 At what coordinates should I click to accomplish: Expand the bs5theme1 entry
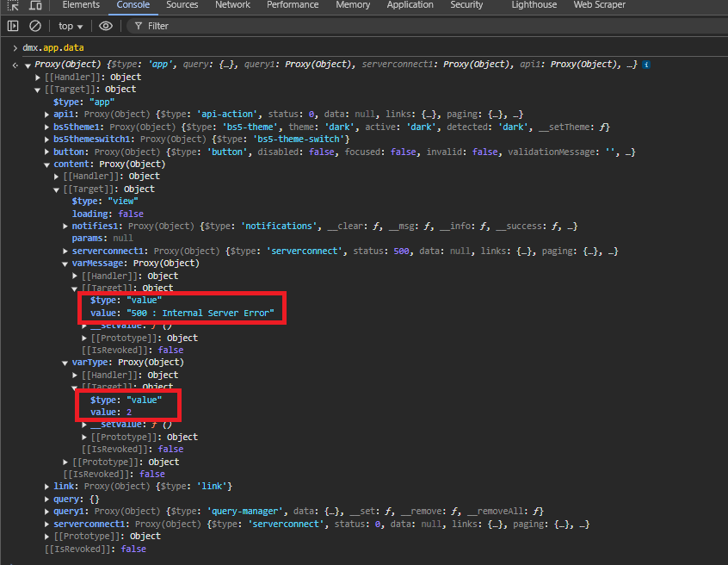tap(46, 127)
